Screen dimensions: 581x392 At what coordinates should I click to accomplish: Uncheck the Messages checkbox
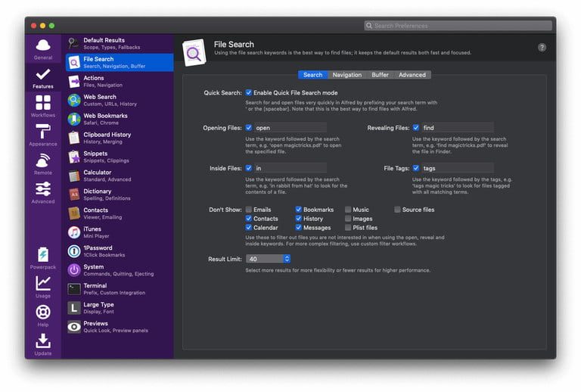tap(299, 228)
